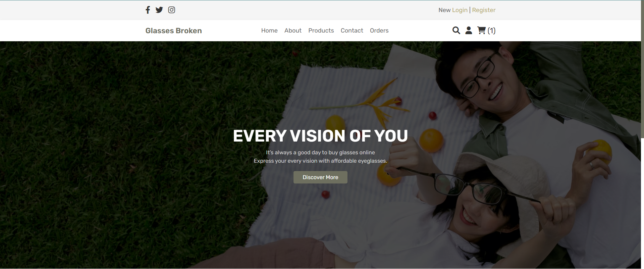Open the Facebook social link
Screen dimensions: 644x269
[x=148, y=10]
